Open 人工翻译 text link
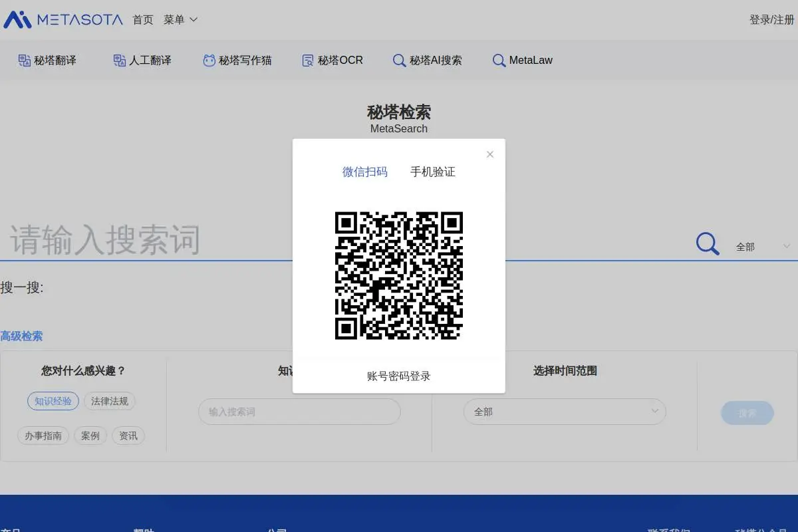The image size is (798, 532). point(150,61)
